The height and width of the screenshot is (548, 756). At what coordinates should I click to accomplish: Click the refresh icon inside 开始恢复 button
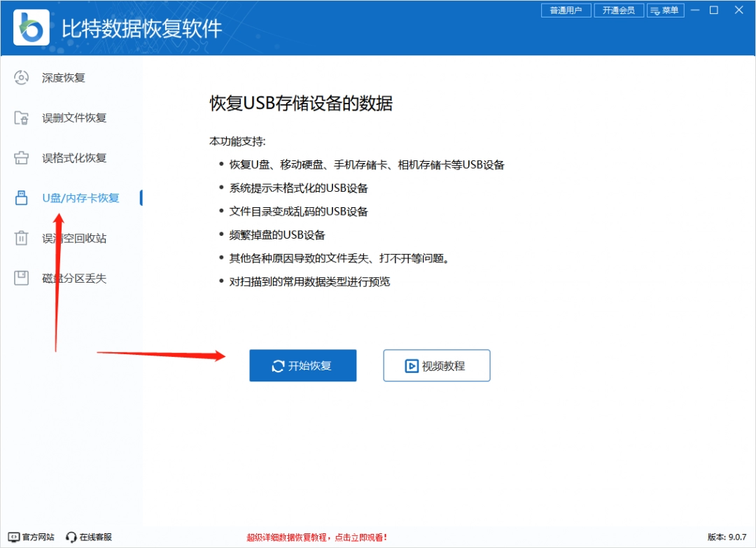pos(279,365)
